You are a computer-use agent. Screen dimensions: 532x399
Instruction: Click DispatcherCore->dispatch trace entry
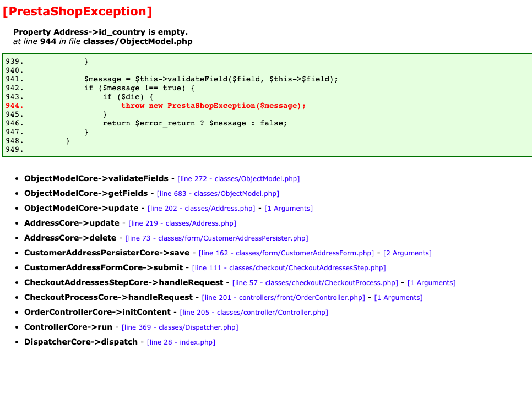point(81,342)
